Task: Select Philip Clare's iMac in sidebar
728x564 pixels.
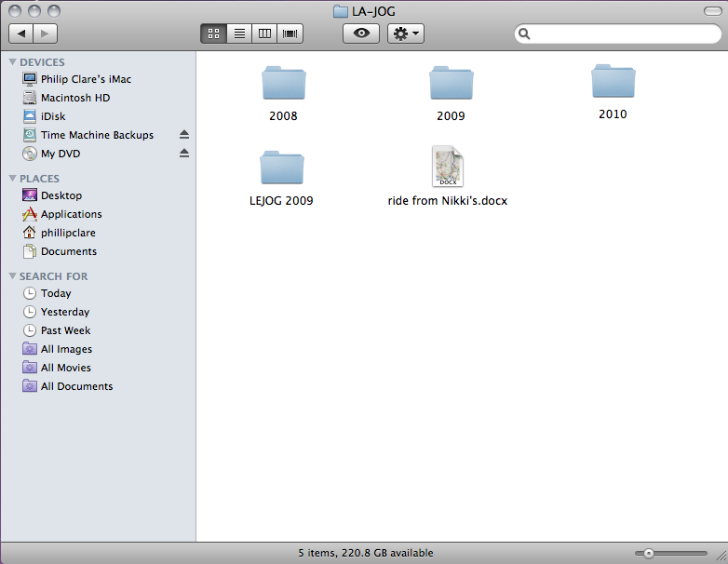Action: pyautogui.click(x=99, y=79)
